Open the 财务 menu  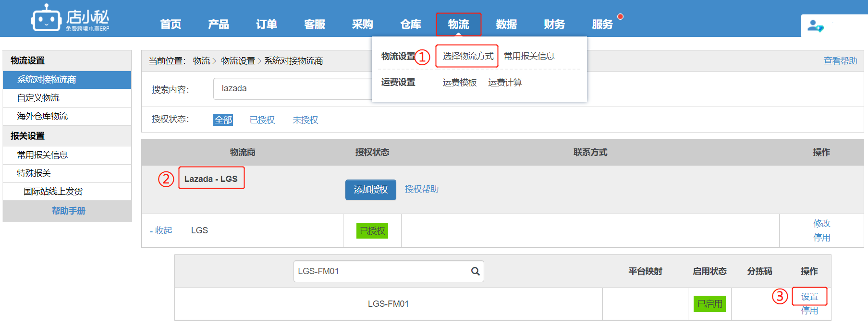coord(554,24)
